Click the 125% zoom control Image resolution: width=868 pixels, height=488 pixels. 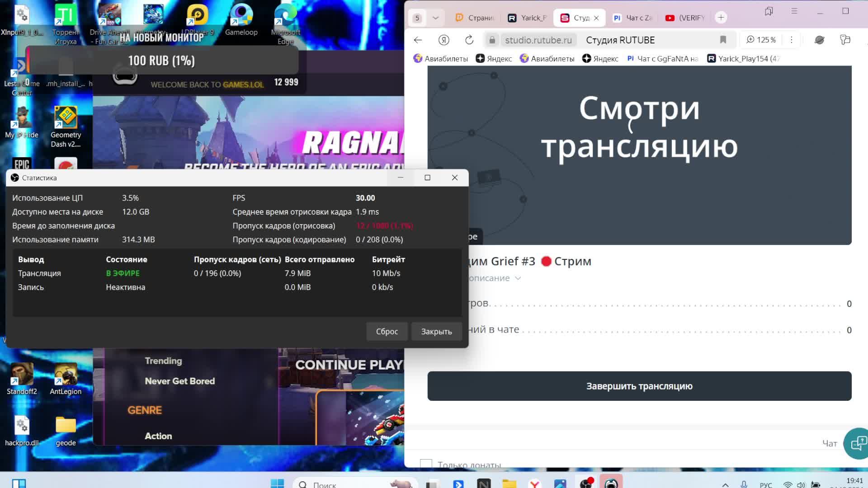coord(761,40)
